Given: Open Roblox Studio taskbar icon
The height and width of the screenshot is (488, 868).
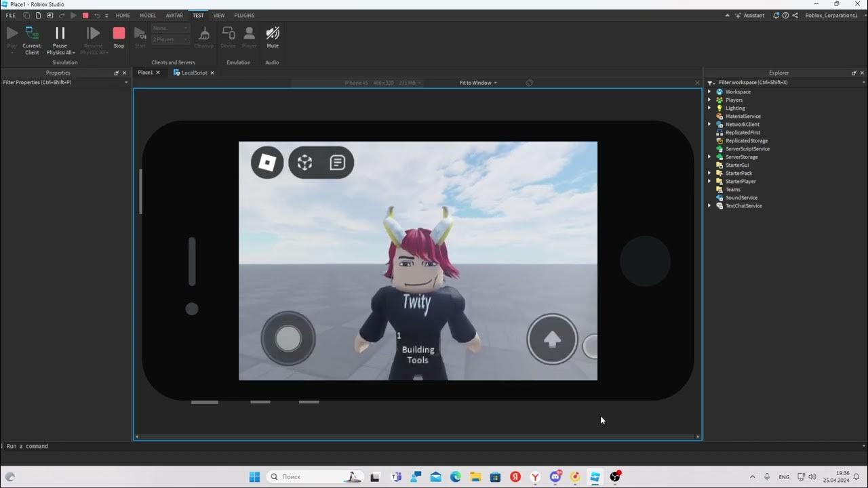Looking at the screenshot, I should [x=595, y=476].
